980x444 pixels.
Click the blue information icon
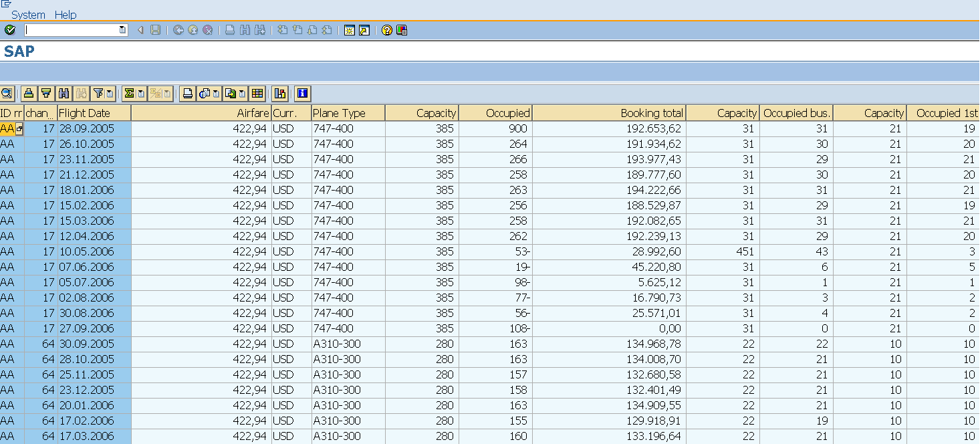(303, 94)
